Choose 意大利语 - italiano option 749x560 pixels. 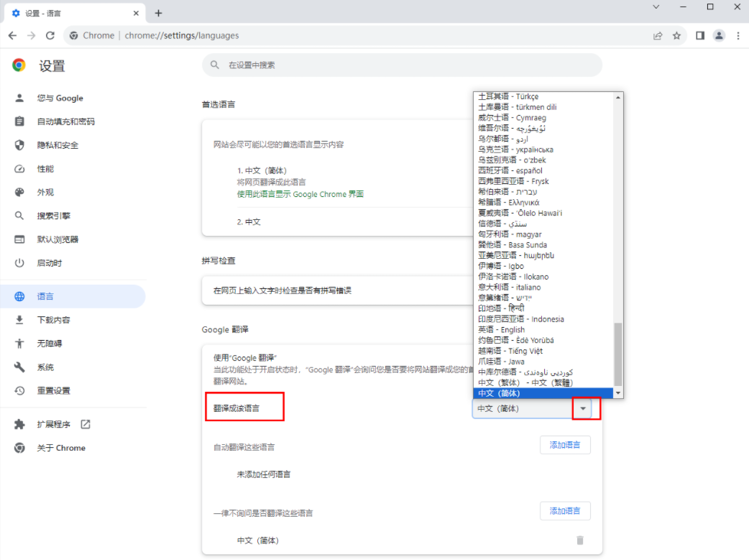tap(543, 287)
